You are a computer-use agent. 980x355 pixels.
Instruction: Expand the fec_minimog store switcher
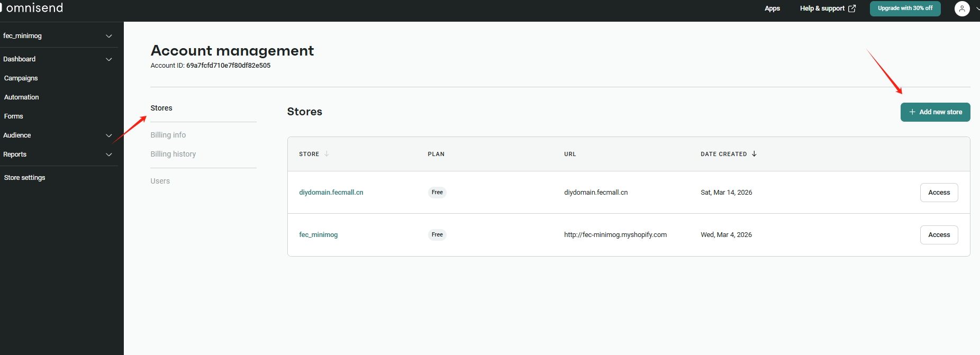pyautogui.click(x=108, y=36)
